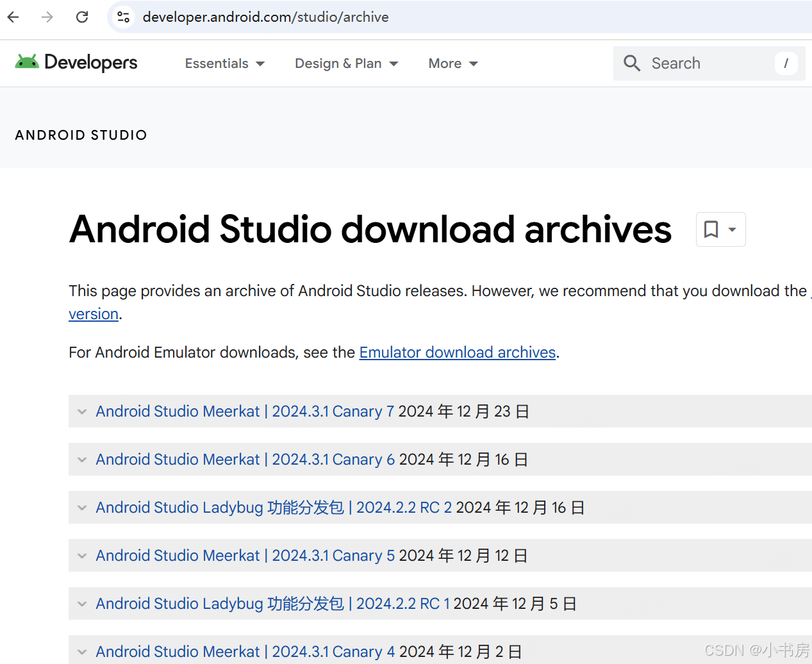The image size is (812, 664).
Task: Open site information icon in address bar
Action: 124,17
